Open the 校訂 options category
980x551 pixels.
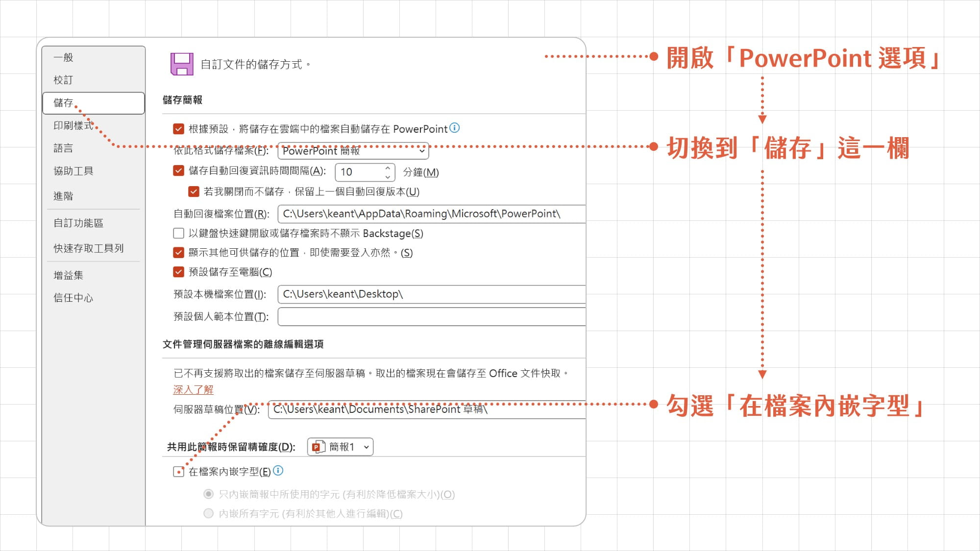[x=93, y=80]
